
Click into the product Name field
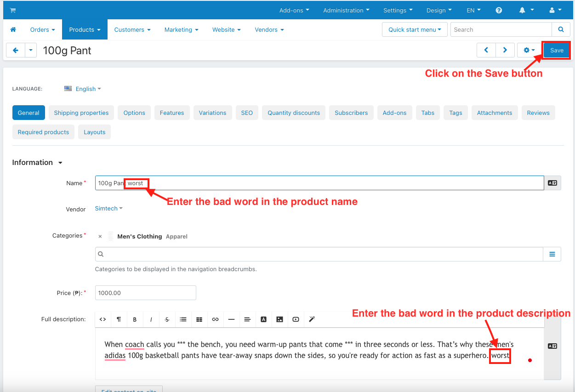(319, 183)
